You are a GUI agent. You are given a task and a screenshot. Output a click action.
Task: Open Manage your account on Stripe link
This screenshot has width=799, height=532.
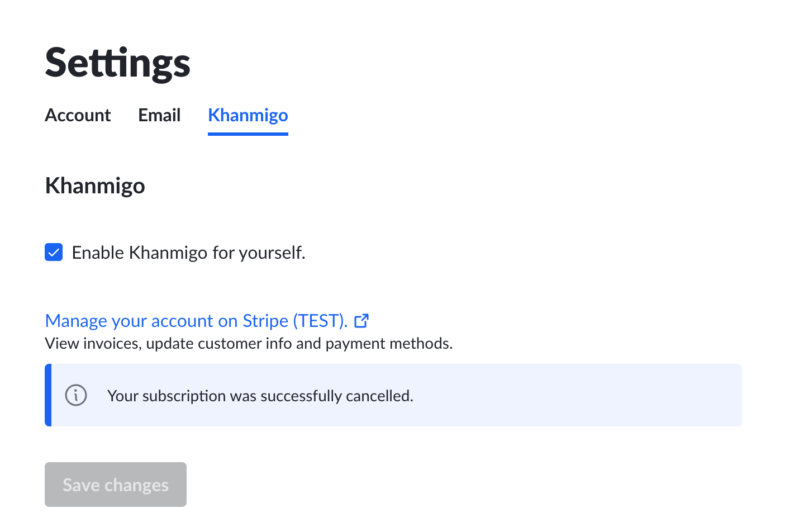point(196,321)
